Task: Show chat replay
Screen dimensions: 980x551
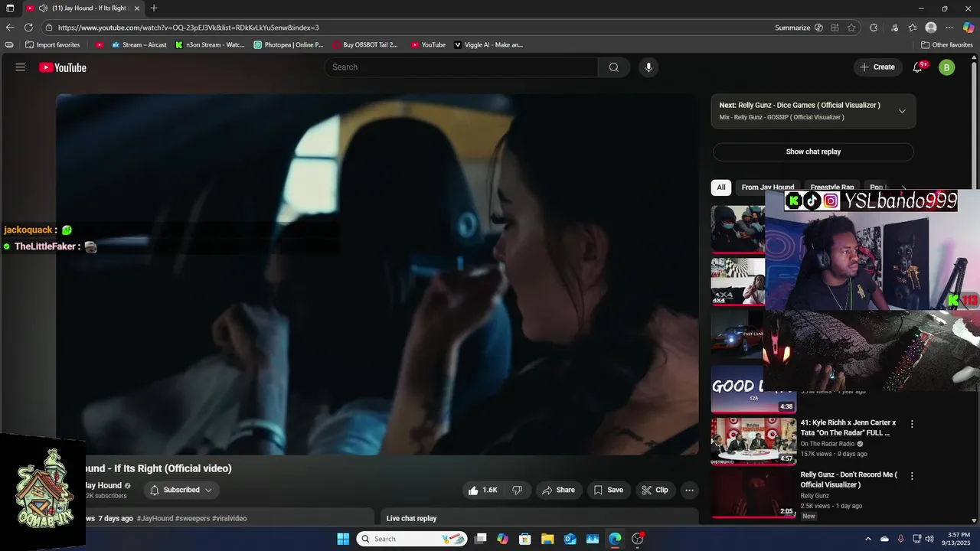Action: pos(813,152)
